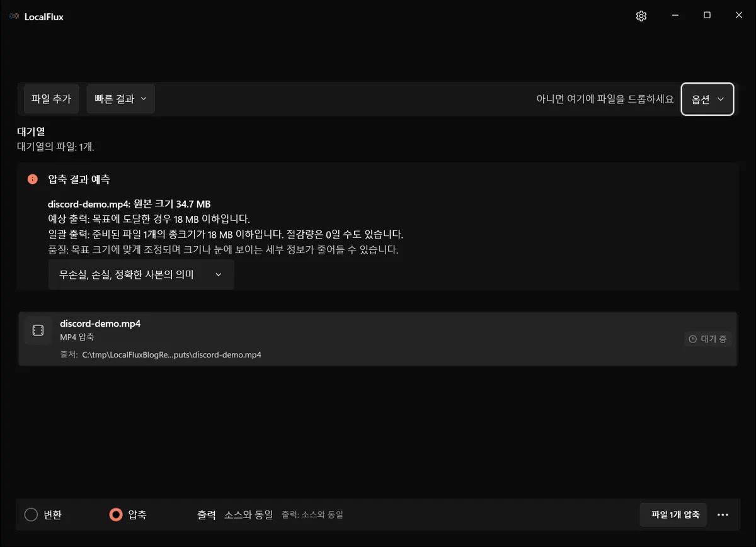The width and height of the screenshot is (756, 547).
Task: Click the clock icon in 대기 중 badge
Action: 693,339
